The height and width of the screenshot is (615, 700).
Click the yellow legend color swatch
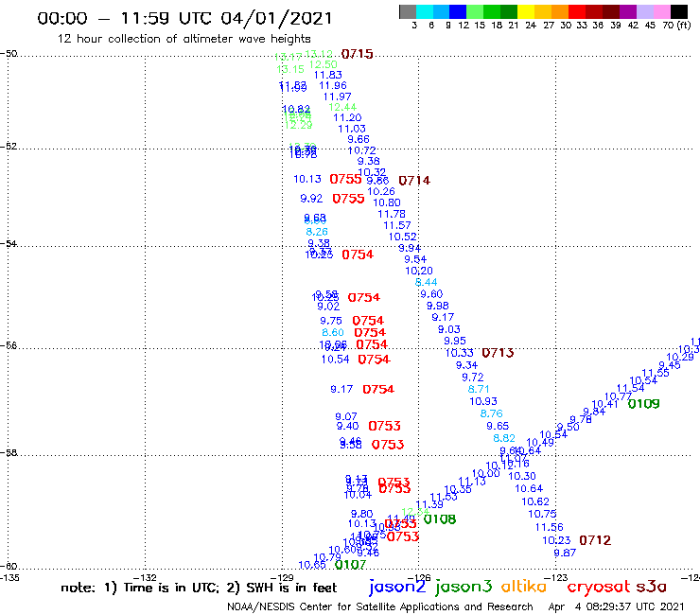pos(526,11)
